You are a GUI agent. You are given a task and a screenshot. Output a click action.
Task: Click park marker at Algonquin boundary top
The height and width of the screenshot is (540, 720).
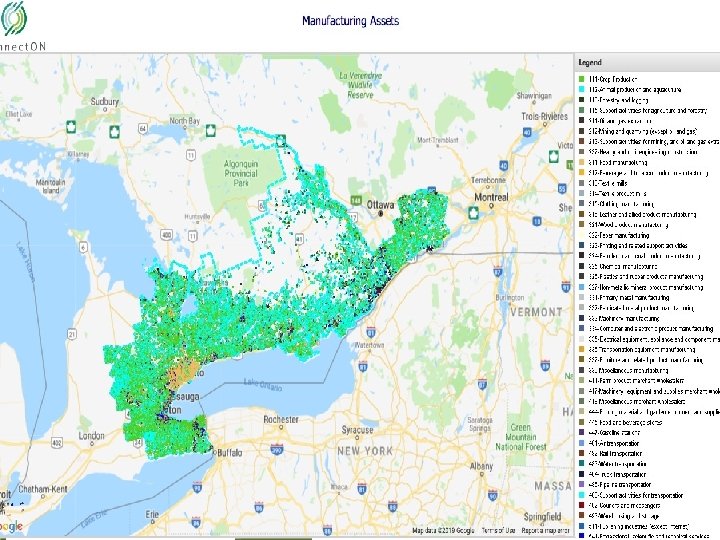[281, 140]
